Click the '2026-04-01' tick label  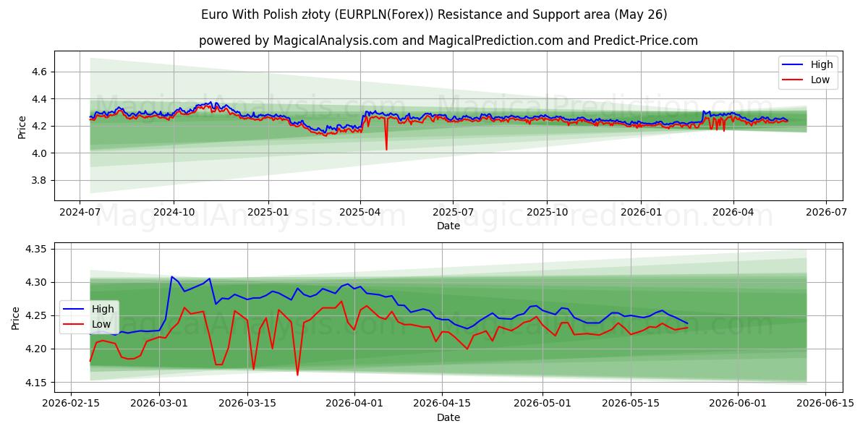point(354,404)
